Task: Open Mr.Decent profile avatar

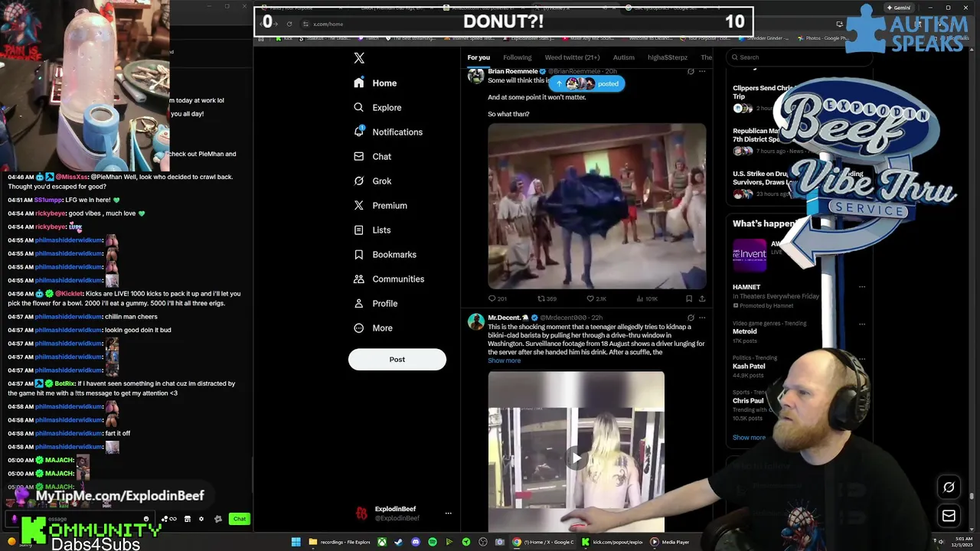Action: tap(475, 321)
